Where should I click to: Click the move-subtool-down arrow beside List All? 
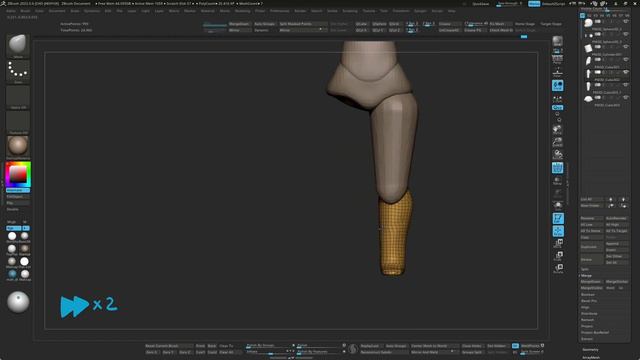point(623,199)
